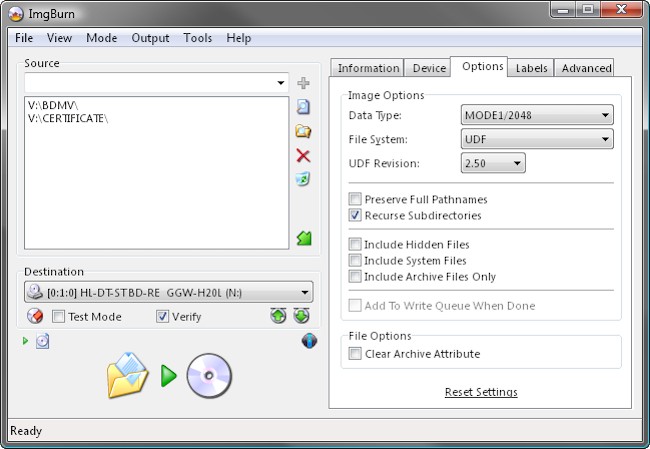Uncheck the Verify checkbox
The width and height of the screenshot is (650, 449).
(x=162, y=317)
